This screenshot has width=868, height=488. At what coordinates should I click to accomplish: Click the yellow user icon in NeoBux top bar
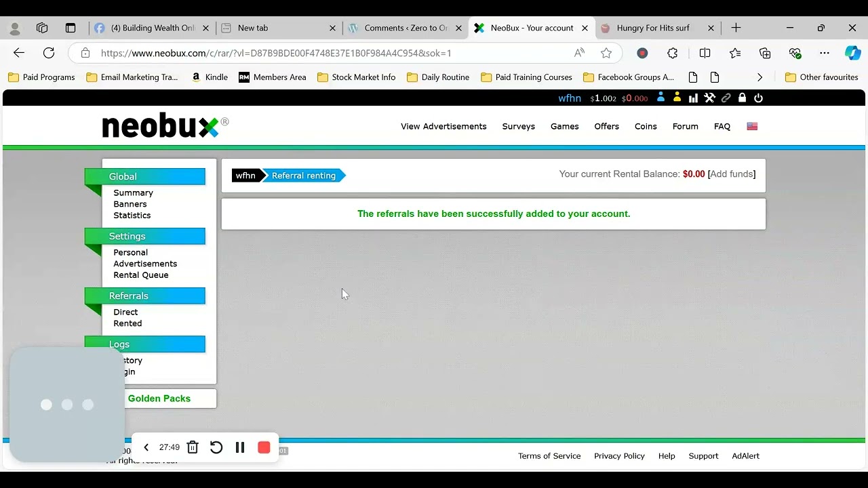[677, 98]
